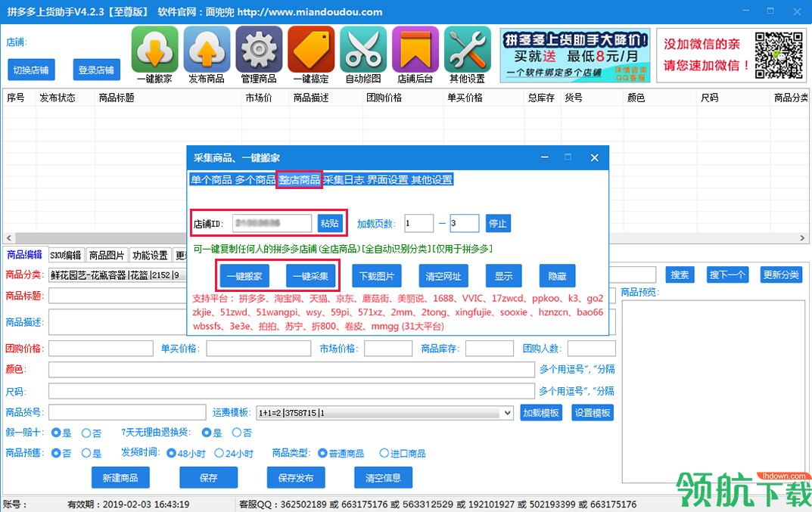Switch to 其他设置 tab in dialog
Image resolution: width=812 pixels, height=512 pixels.
point(432,180)
